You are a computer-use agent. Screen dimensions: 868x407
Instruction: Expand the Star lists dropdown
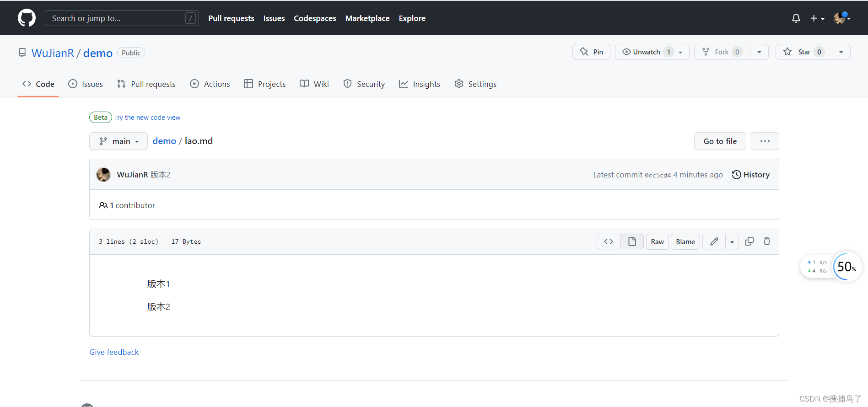(841, 52)
